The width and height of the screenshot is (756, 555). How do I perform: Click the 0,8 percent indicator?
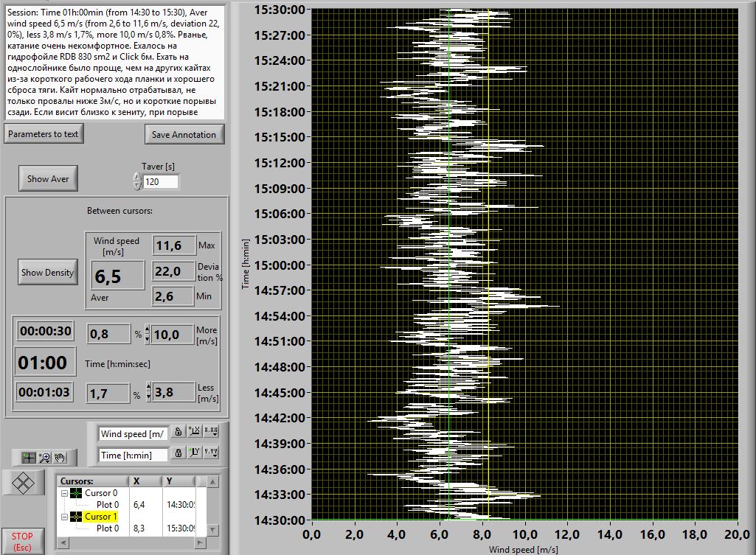[109, 334]
